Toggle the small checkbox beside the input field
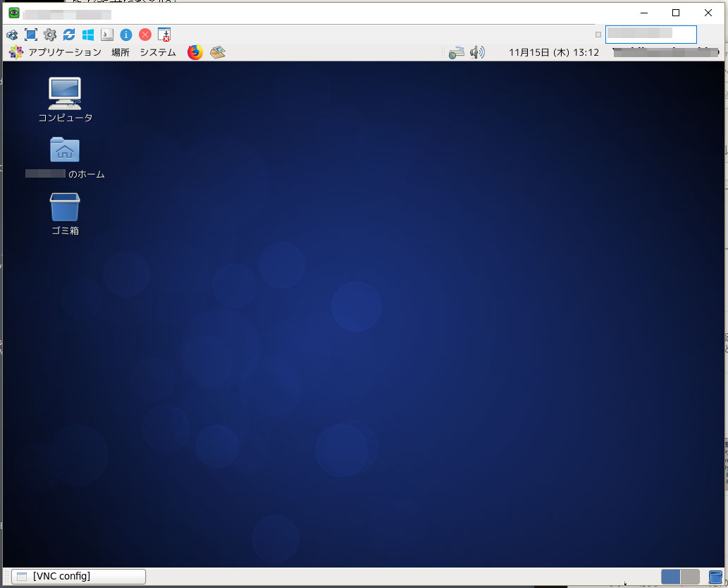Image resolution: width=728 pixels, height=588 pixels. click(x=598, y=35)
